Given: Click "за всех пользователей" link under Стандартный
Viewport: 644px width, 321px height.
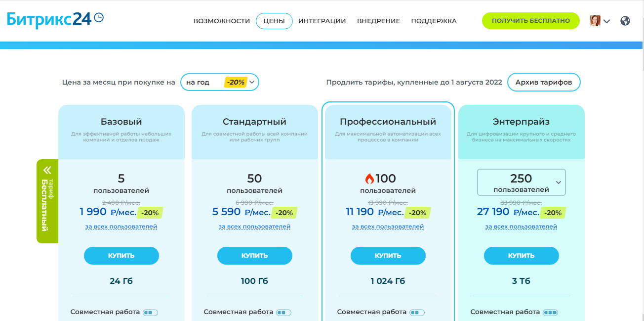Looking at the screenshot, I should 254,227.
